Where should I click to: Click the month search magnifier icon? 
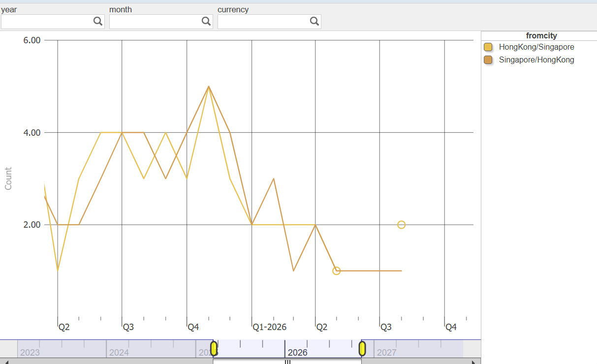tap(206, 21)
